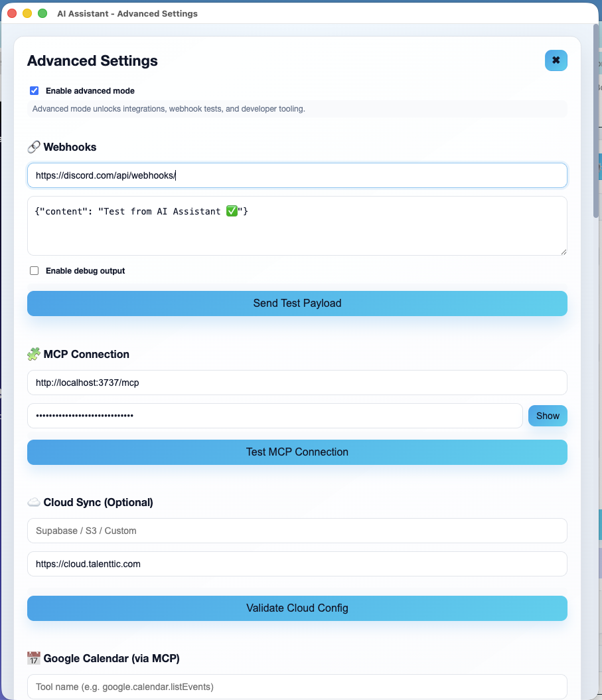This screenshot has height=700, width=602.
Task: Click the puzzle piece icon next to MCP Connection
Action: [x=34, y=353]
